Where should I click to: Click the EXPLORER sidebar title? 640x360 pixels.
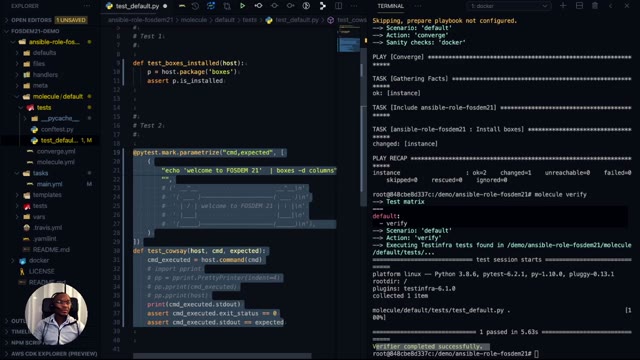pyautogui.click(x=25, y=6)
